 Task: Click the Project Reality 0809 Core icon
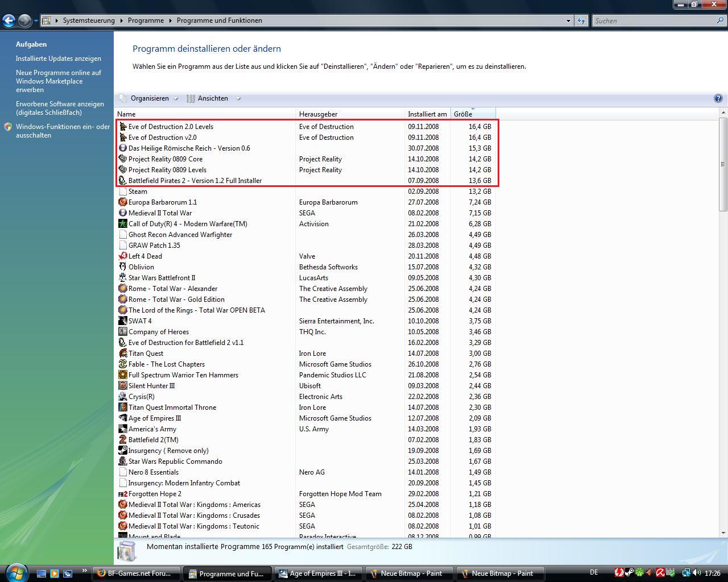(122, 159)
